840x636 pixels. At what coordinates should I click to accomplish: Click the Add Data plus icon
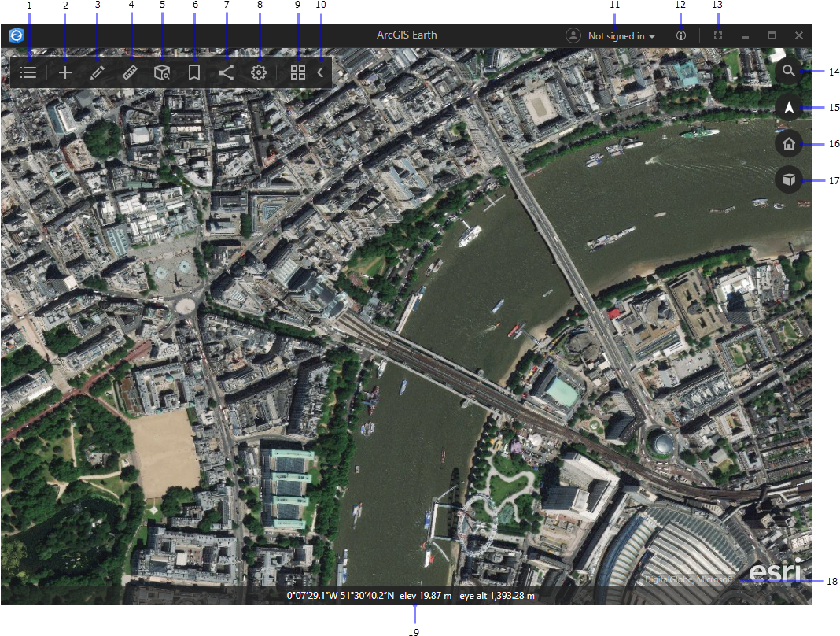tap(65, 73)
